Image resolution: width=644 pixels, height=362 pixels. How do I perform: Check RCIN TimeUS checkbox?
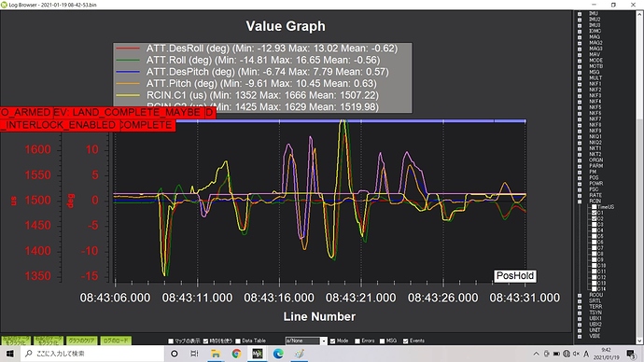click(x=594, y=207)
